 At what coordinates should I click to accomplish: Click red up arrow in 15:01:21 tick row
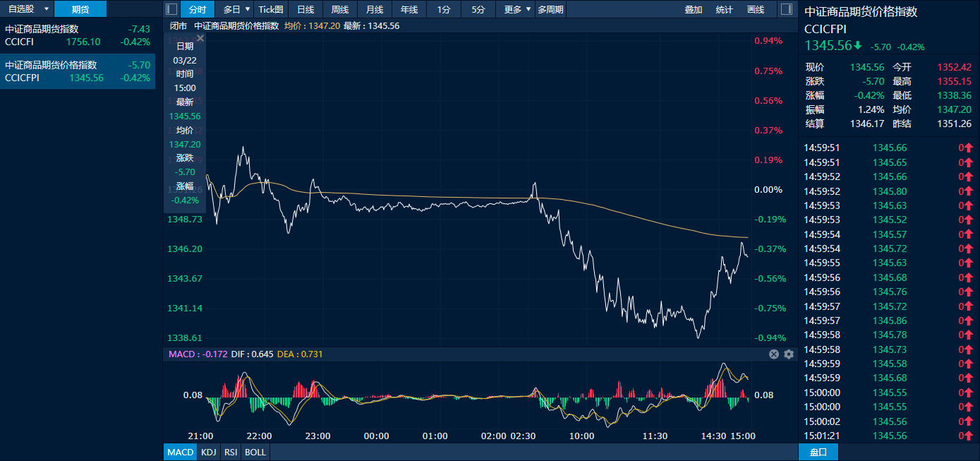click(969, 436)
